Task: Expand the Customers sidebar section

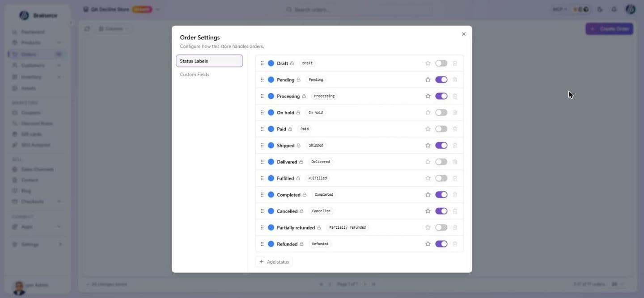Action: 59,66
